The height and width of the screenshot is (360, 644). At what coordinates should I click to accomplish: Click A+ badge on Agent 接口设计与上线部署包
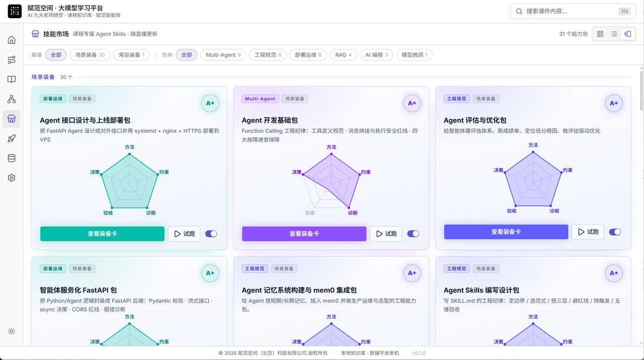210,103
